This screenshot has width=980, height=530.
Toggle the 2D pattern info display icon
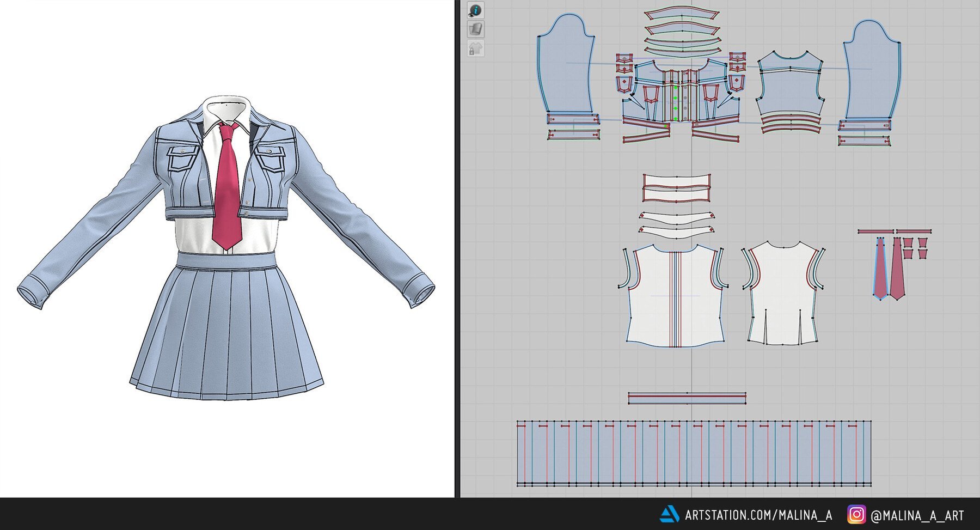[475, 10]
